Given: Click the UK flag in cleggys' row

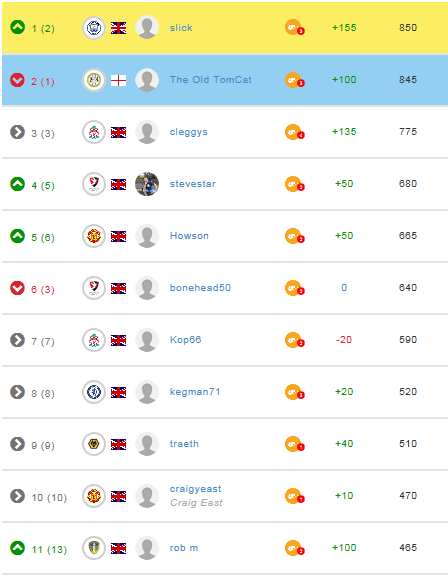Looking at the screenshot, I should [119, 132].
